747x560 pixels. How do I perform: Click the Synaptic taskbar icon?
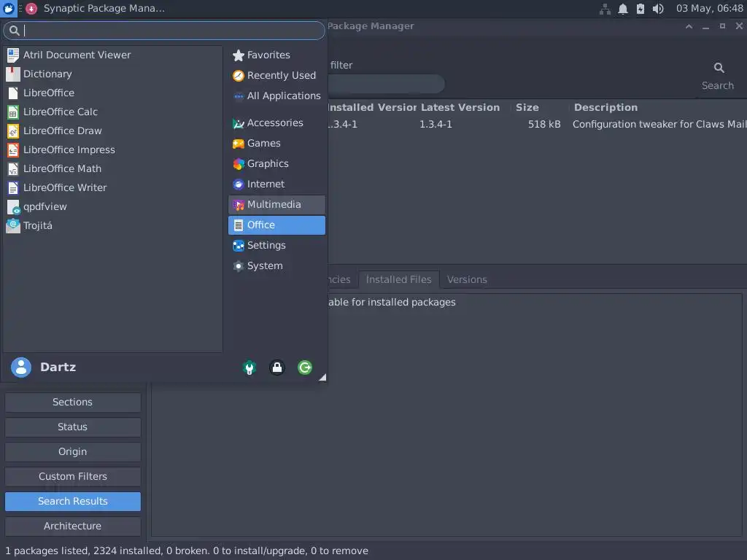(31, 8)
